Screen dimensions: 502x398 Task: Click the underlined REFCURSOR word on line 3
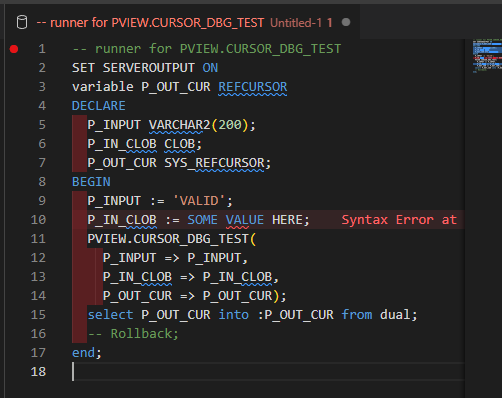point(253,87)
